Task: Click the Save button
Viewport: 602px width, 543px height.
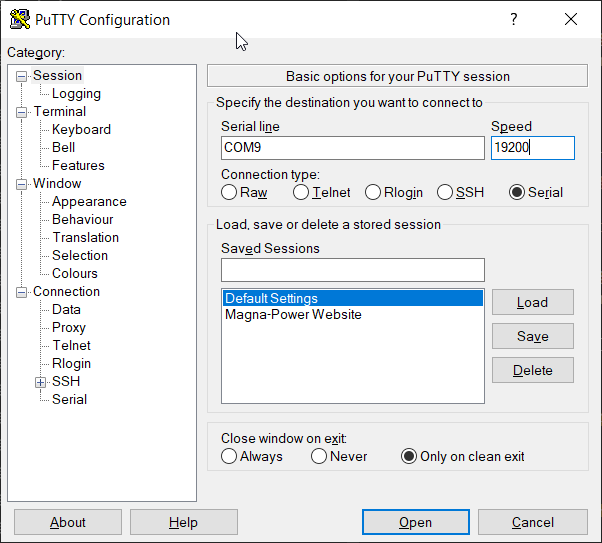Action: [x=533, y=336]
